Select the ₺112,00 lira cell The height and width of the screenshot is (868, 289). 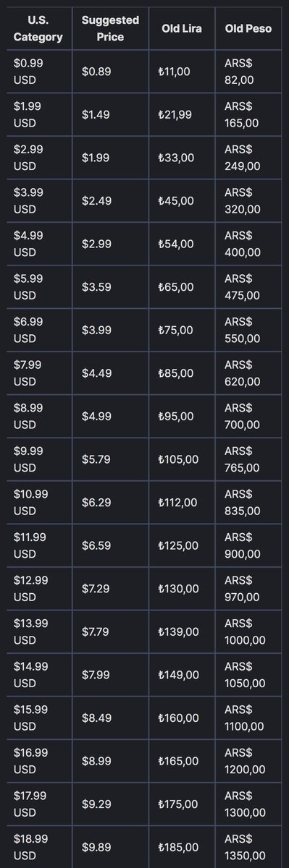pos(182,503)
